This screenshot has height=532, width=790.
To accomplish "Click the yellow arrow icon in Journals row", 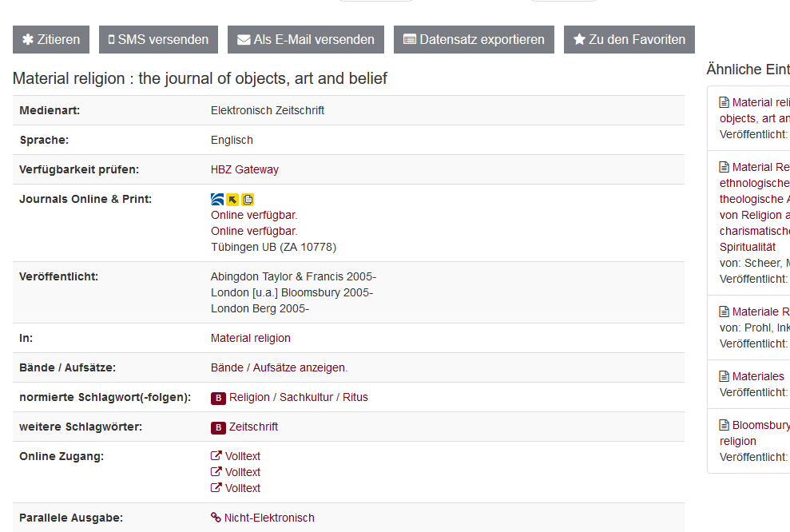I will [232, 200].
